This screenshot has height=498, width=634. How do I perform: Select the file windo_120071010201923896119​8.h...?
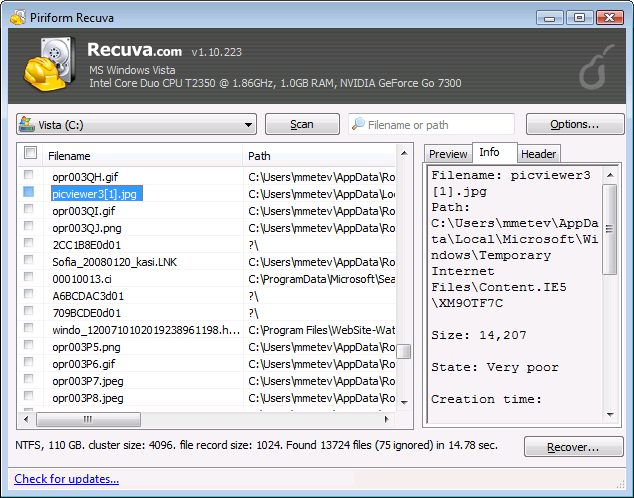click(146, 330)
